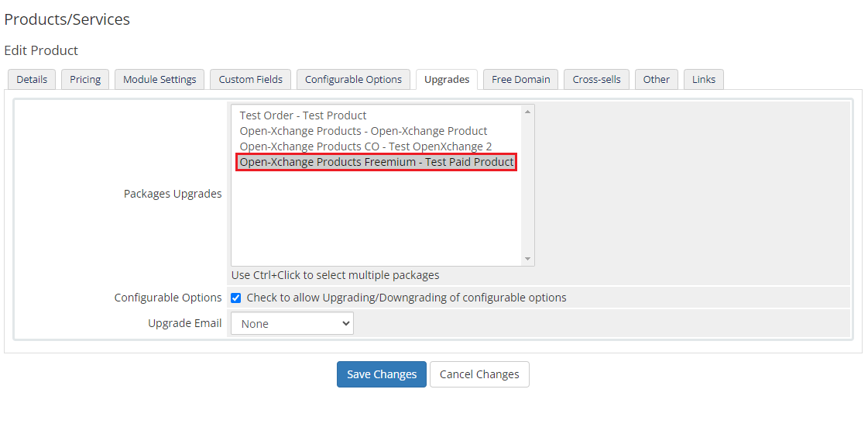Image resolution: width=868 pixels, height=434 pixels.
Task: Select Open-Xchange Products Freemium - Test Paid Product
Action: (x=376, y=162)
